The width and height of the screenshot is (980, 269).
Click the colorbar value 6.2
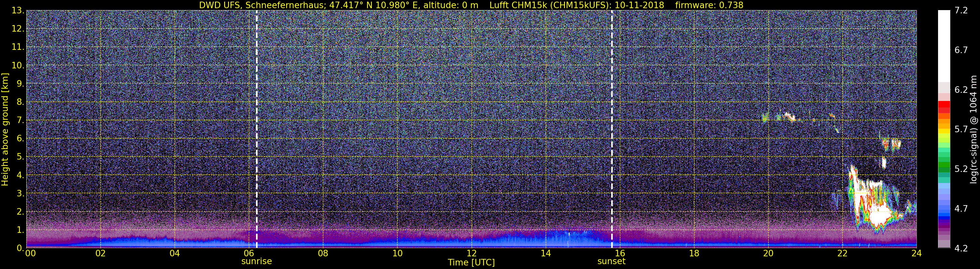[961, 90]
